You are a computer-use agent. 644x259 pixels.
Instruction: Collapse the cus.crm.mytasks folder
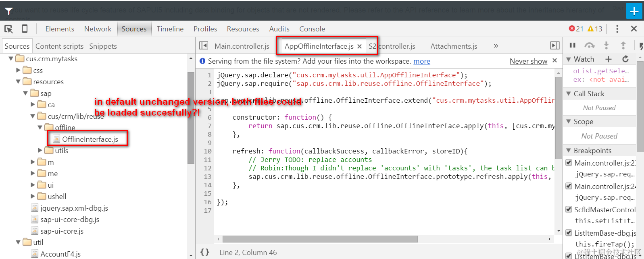click(11, 59)
